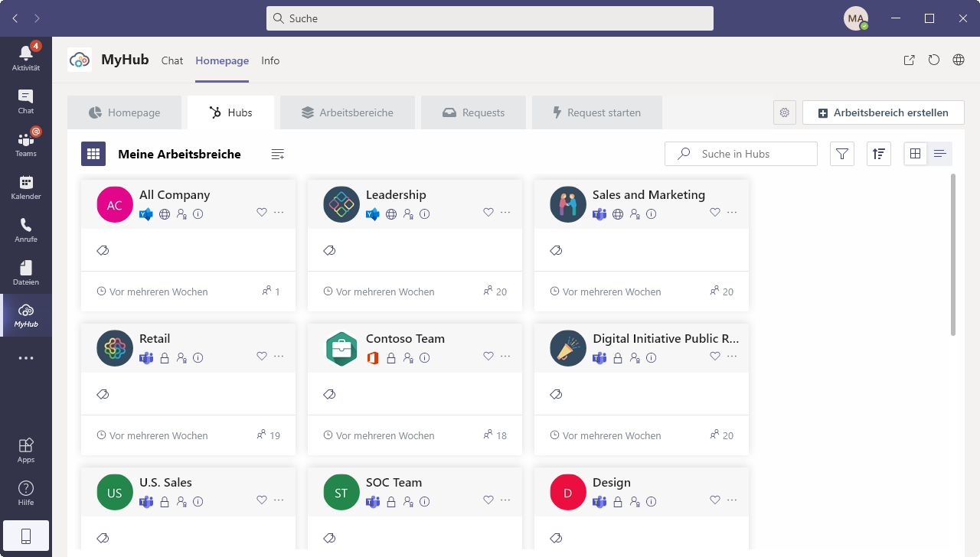Switch to list view layout
This screenshot has width=980, height=557.
point(940,154)
